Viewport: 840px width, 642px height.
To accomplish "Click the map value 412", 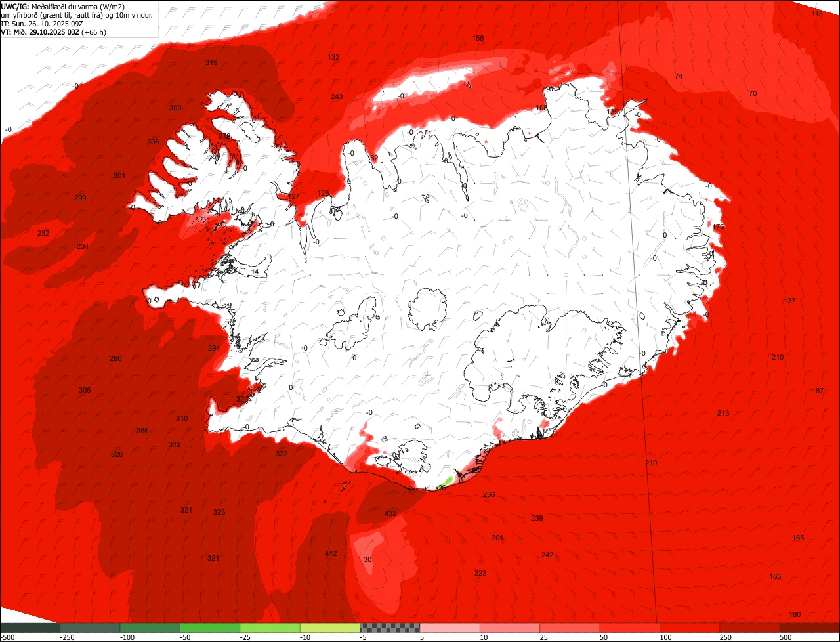I will (x=331, y=554).
